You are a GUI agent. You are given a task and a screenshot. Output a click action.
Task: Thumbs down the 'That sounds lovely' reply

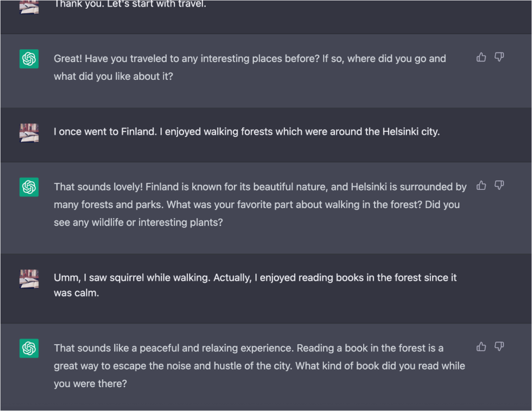[x=499, y=185]
